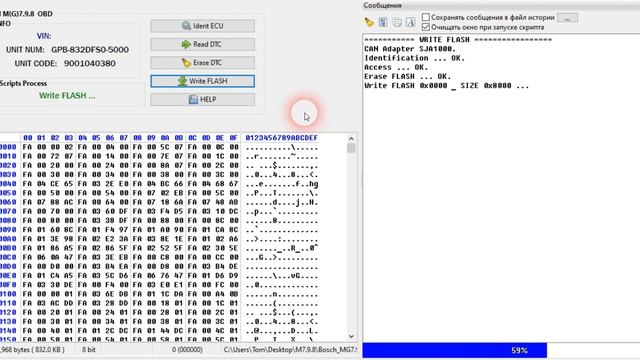
Task: Click the 59% flash write progress bar
Action: coord(501,350)
